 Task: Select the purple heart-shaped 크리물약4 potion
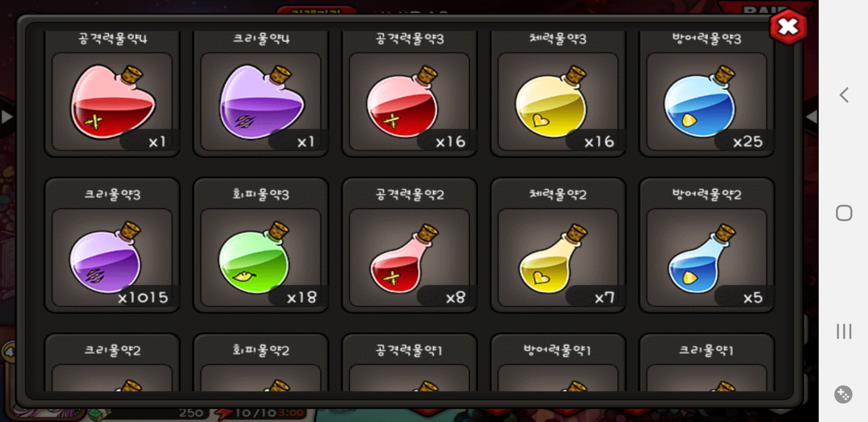pyautogui.click(x=261, y=102)
